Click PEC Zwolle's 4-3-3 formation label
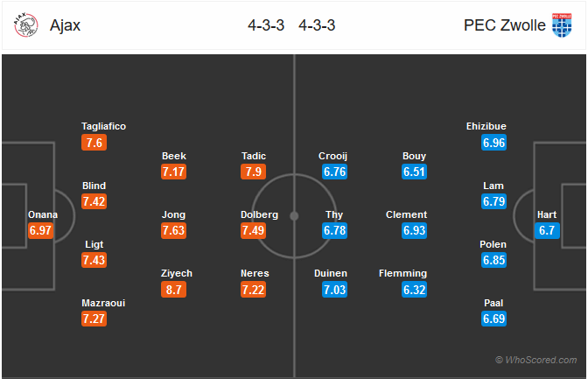 317,25
